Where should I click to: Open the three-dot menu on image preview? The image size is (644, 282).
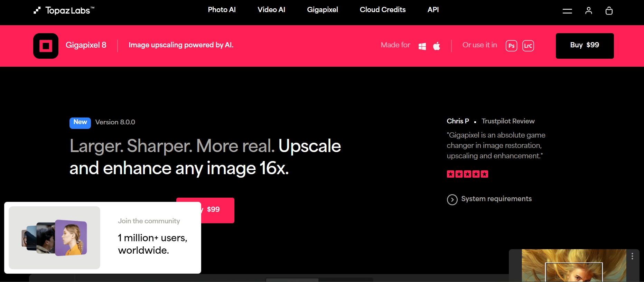click(x=632, y=256)
